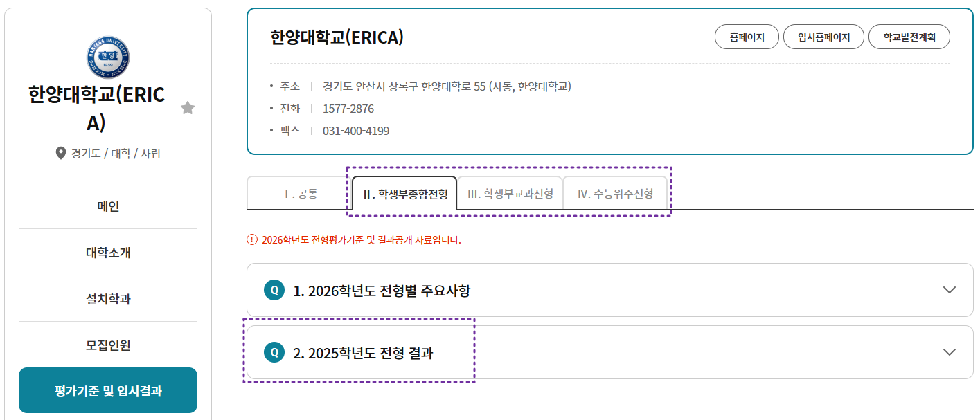
Task: Expand the chevron for 2026학년도 전형별 주요사항
Action: (950, 290)
